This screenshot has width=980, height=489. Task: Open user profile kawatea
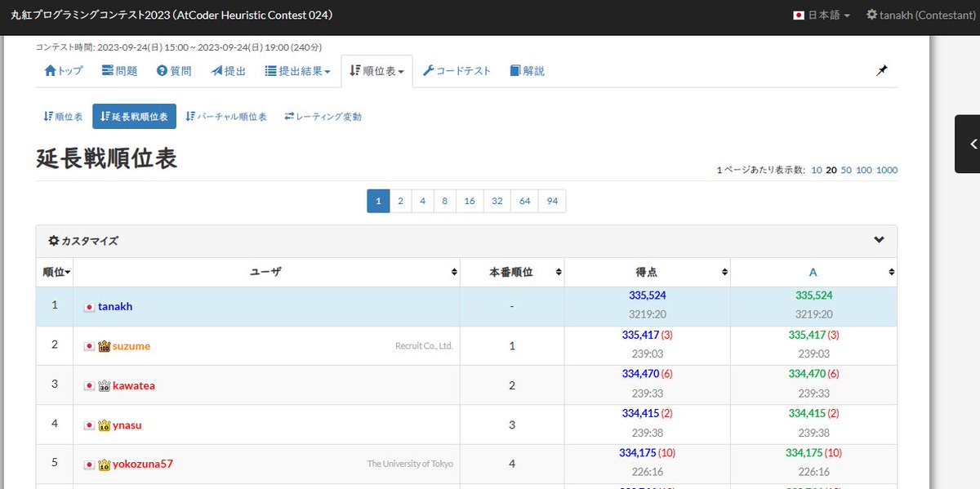[x=134, y=385]
